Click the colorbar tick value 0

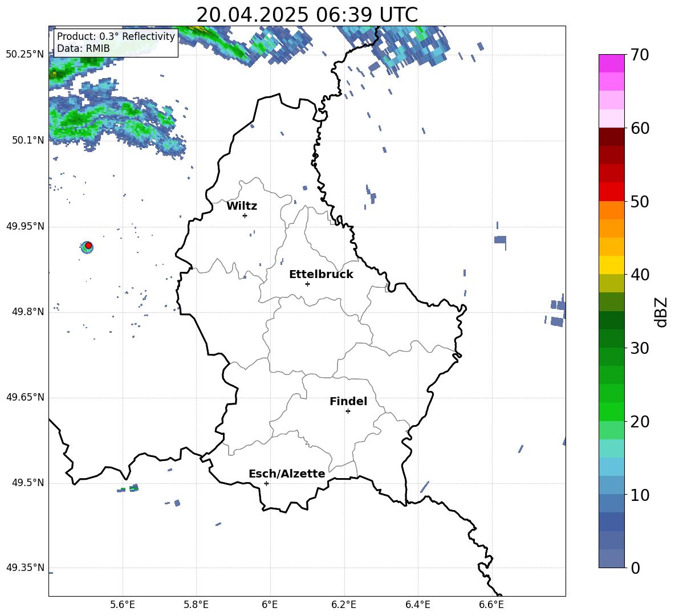pyautogui.click(x=636, y=568)
